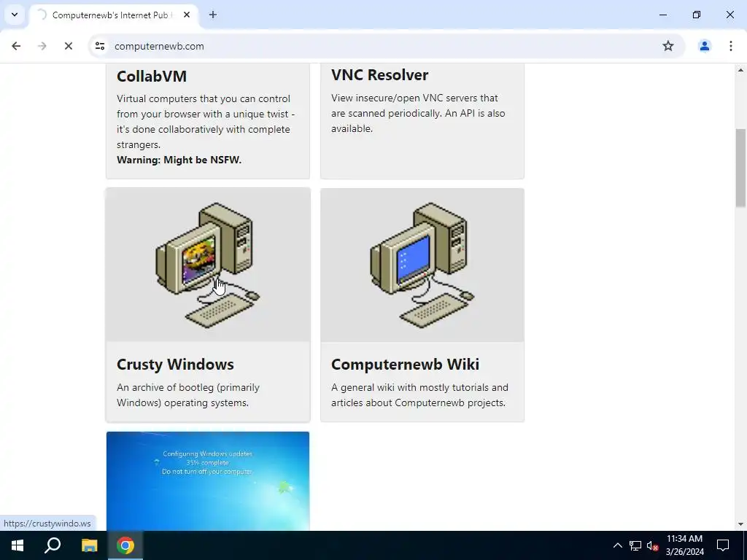747x560 pixels.
Task: Close the Computernewb's Internet Pub tab
Action: coord(187,15)
